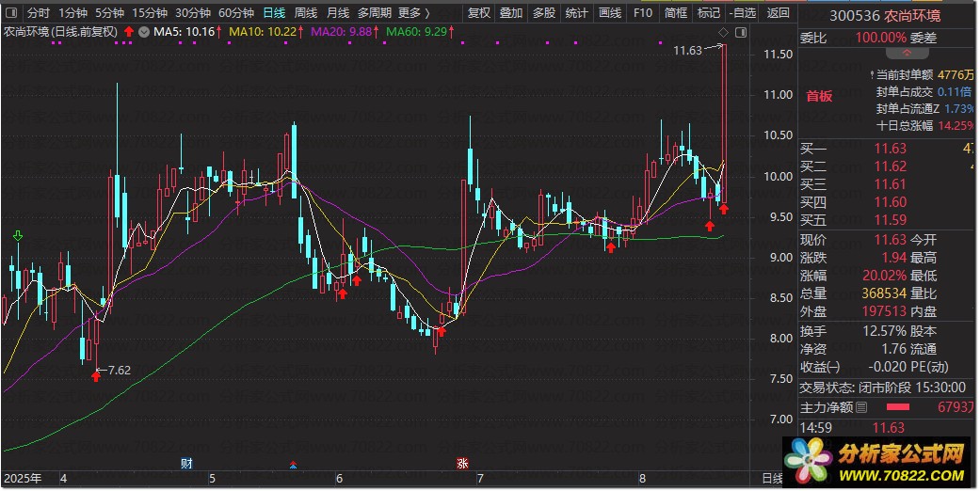Click the red 涨 limit-up marker

[x=462, y=464]
